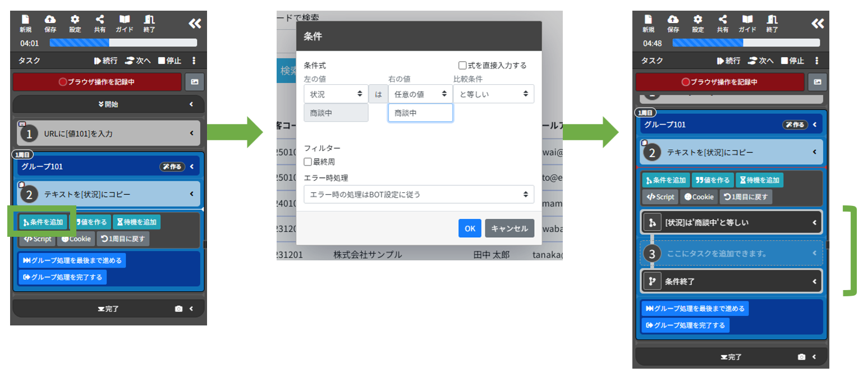Tick the 式を直接入力する checkbox
Screen dimensions: 868x381
(463, 66)
